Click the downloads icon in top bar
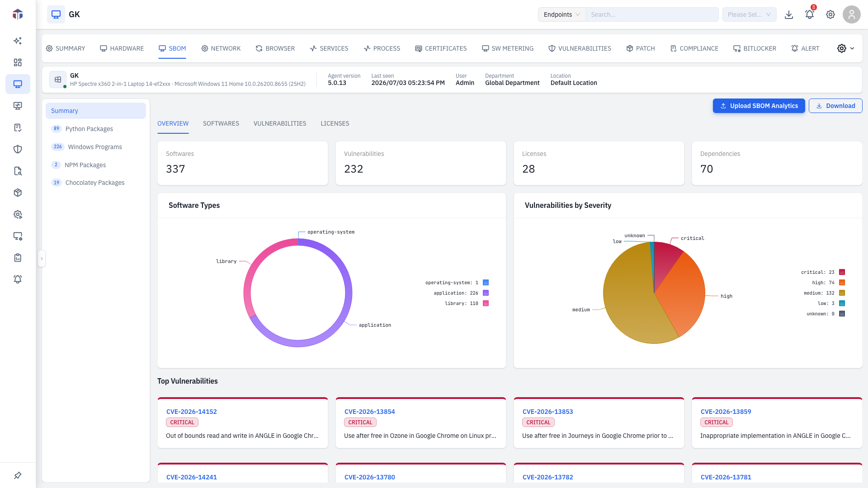Image resolution: width=868 pixels, height=488 pixels. point(789,14)
